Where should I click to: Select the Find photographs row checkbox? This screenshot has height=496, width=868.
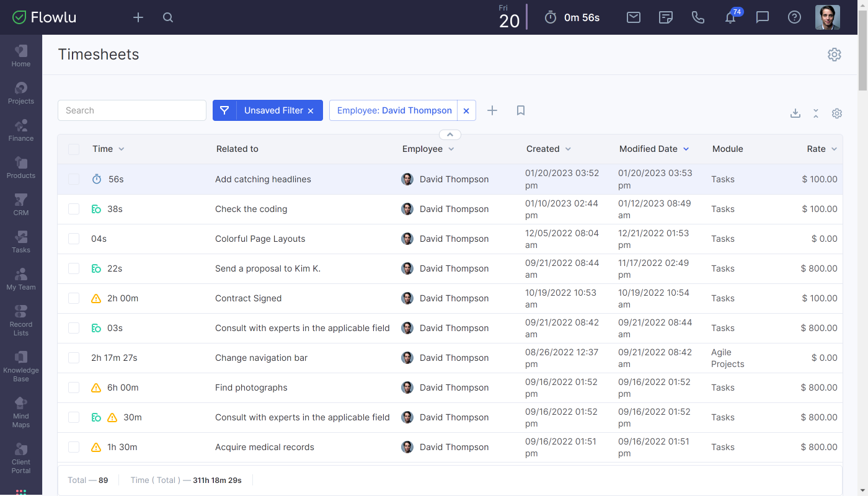click(74, 387)
